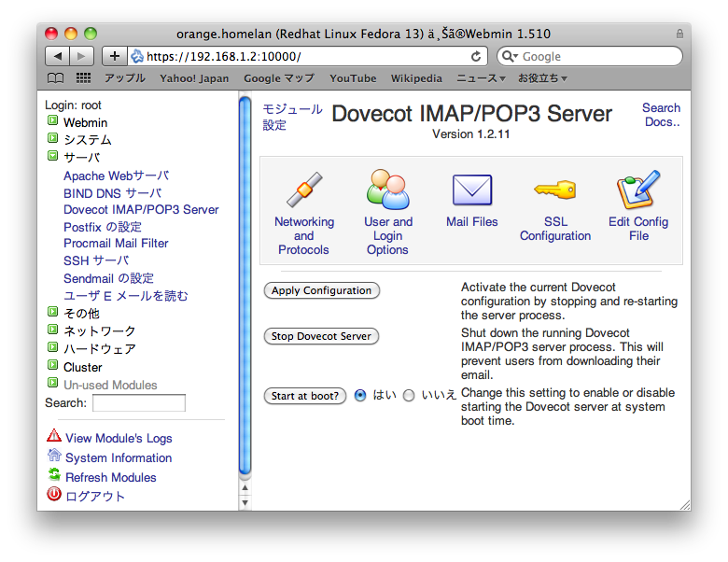The width and height of the screenshot is (728, 562).
Task: Select the はい radio button
Action: click(x=360, y=396)
